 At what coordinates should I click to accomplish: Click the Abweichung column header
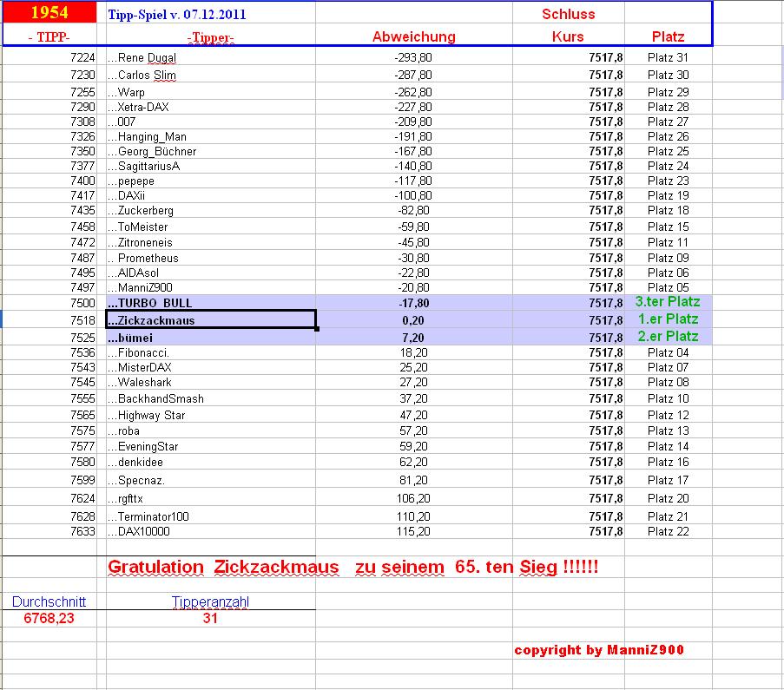coord(414,36)
